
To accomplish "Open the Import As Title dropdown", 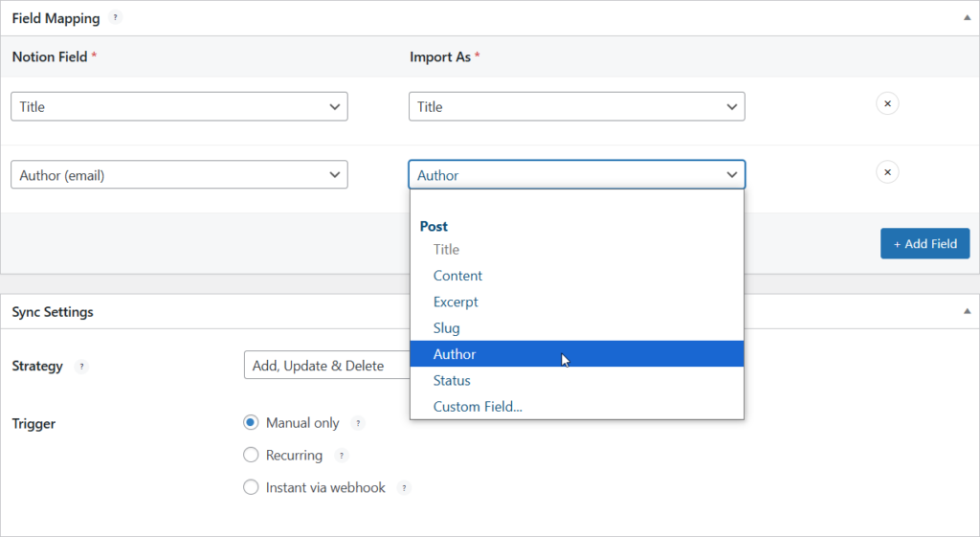I will 577,106.
